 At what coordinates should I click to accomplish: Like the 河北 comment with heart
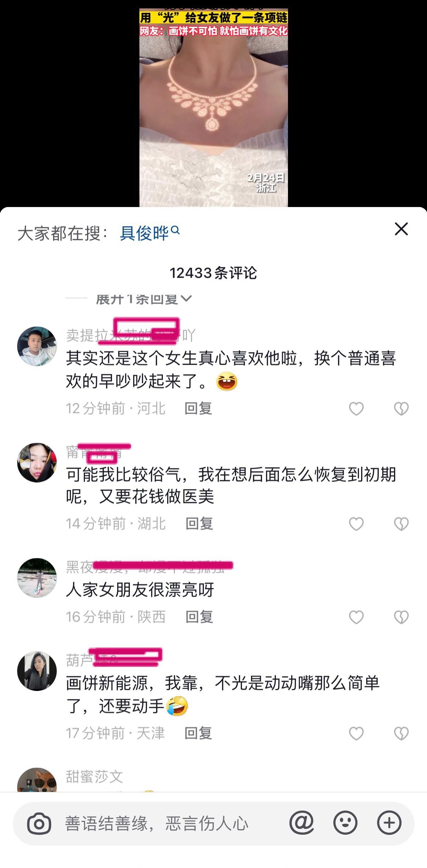pos(356,409)
